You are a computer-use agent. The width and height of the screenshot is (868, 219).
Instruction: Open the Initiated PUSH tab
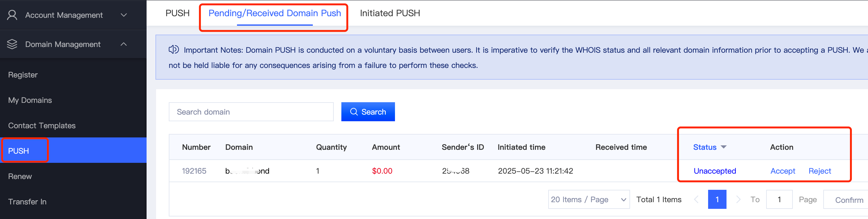click(x=390, y=13)
